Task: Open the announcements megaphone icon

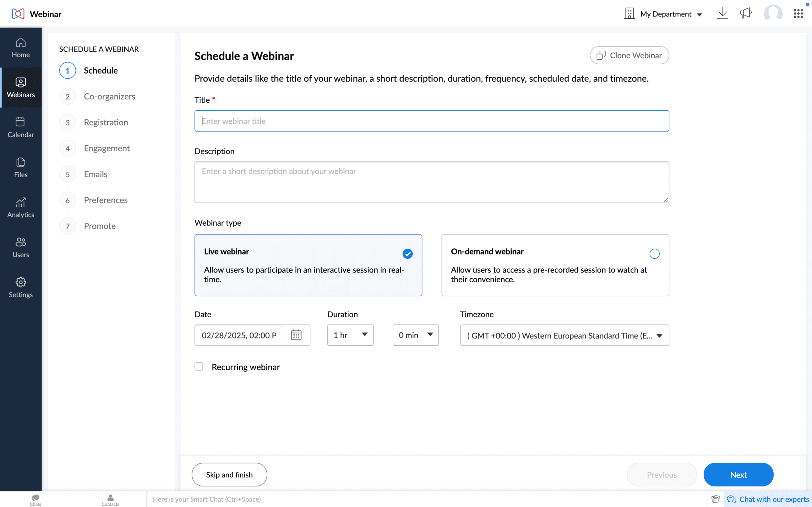Action: (x=746, y=13)
